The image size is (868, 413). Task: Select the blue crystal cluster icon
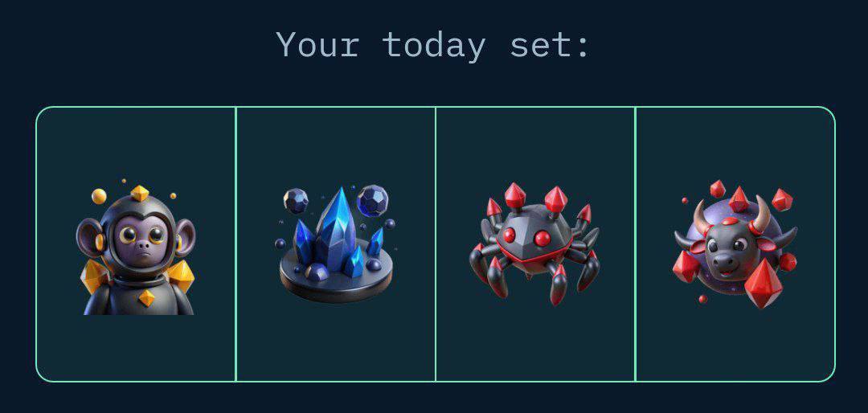coord(336,244)
